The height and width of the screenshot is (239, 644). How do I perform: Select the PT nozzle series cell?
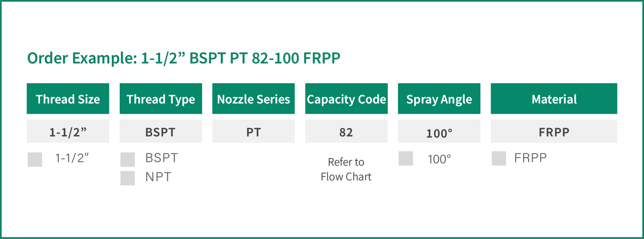(x=254, y=131)
